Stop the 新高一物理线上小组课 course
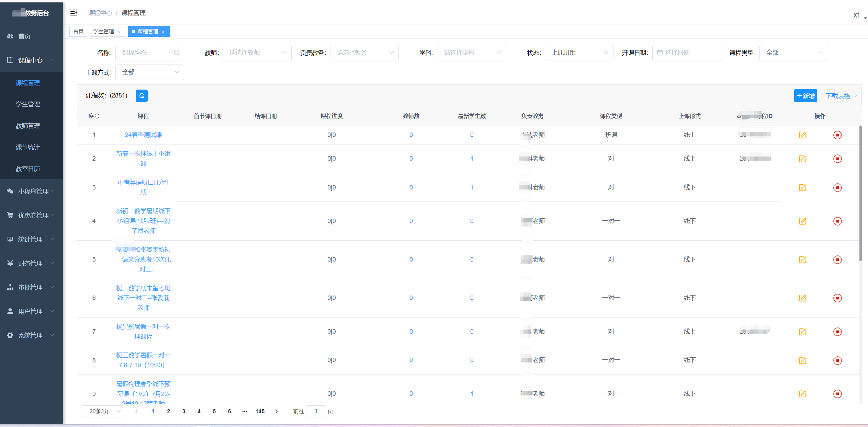This screenshot has height=427, width=868. click(837, 159)
